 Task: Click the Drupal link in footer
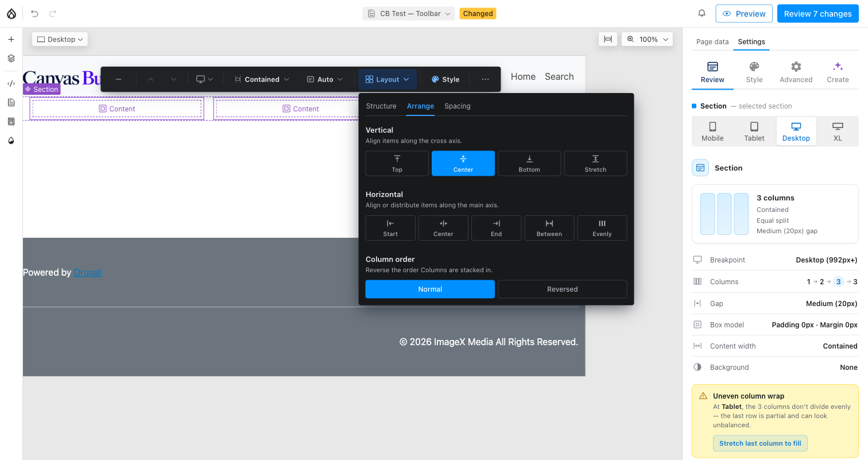click(87, 272)
